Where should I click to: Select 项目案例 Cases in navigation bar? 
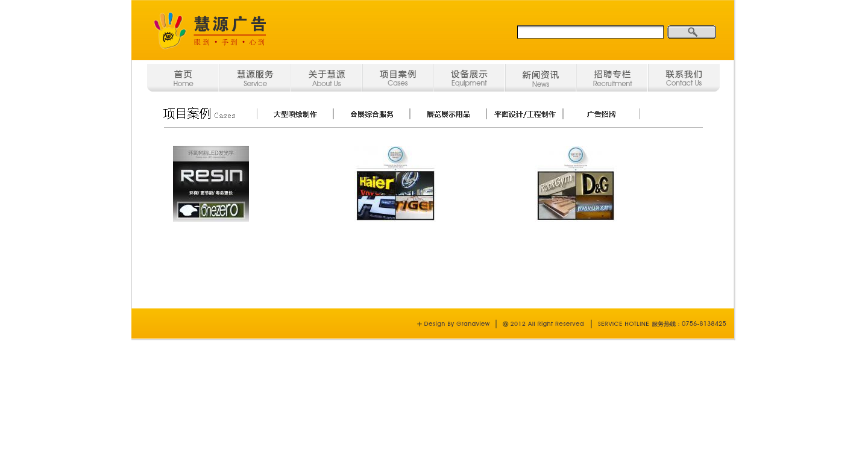(398, 78)
